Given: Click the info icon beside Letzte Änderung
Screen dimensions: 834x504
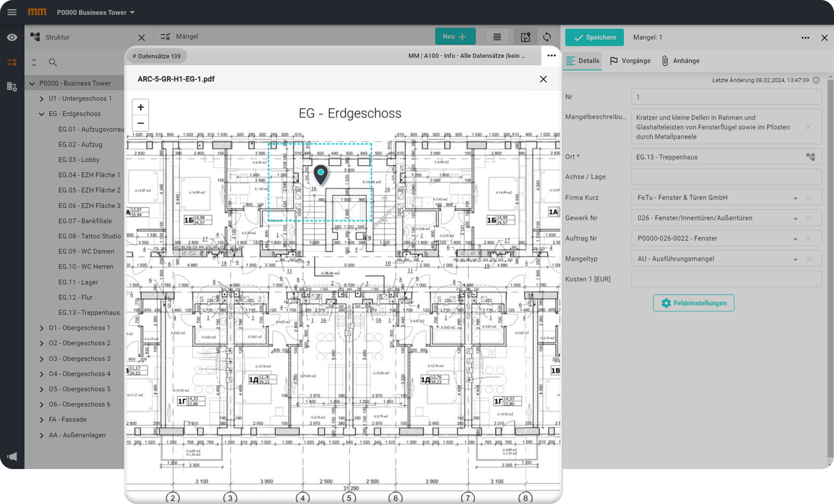Looking at the screenshot, I should click(x=816, y=80).
